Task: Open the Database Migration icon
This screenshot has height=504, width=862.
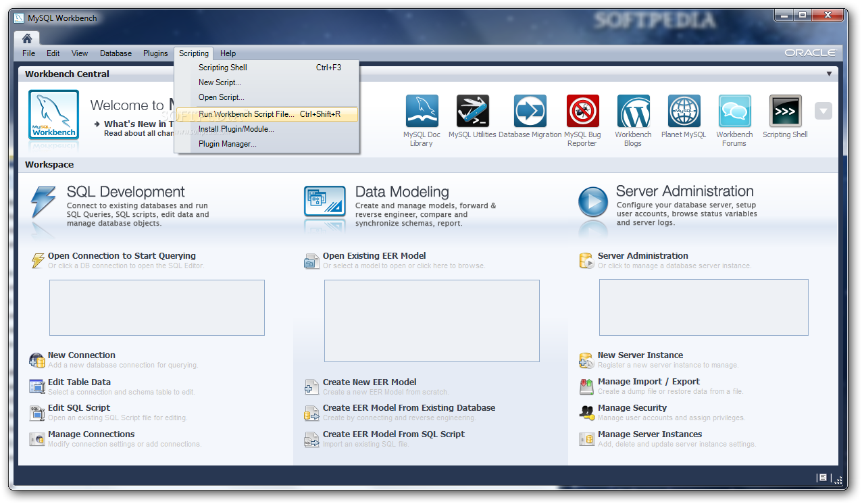Action: 530,111
